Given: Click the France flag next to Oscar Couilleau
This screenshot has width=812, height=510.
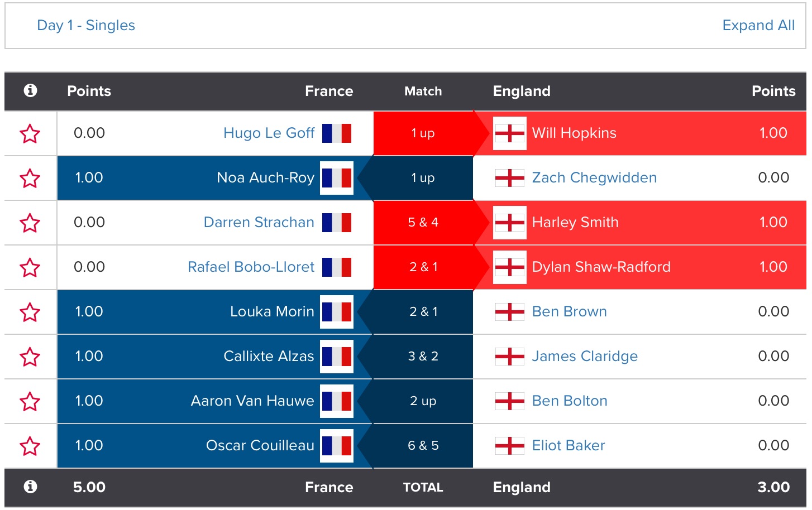Looking at the screenshot, I should tap(337, 446).
